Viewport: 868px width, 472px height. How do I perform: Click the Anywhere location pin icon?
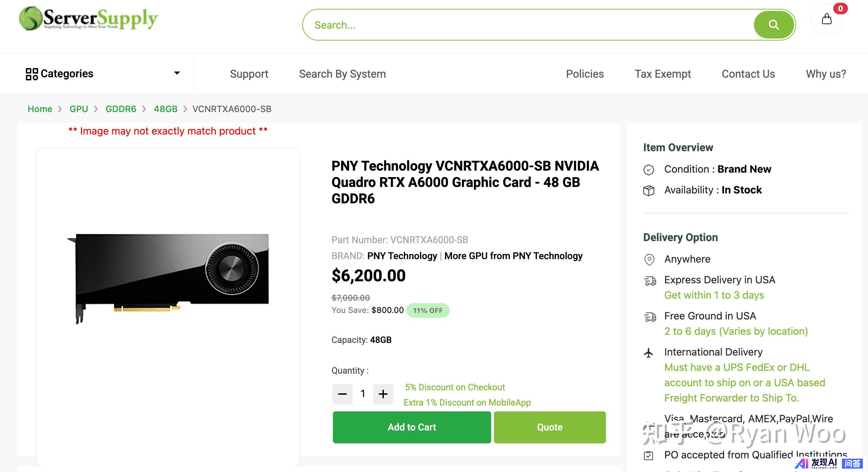(x=649, y=260)
